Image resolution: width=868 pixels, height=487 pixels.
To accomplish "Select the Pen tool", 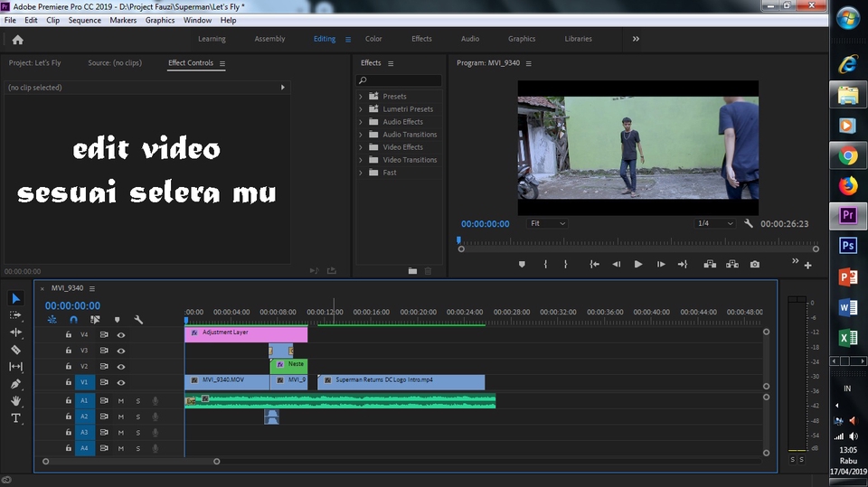I will [15, 384].
